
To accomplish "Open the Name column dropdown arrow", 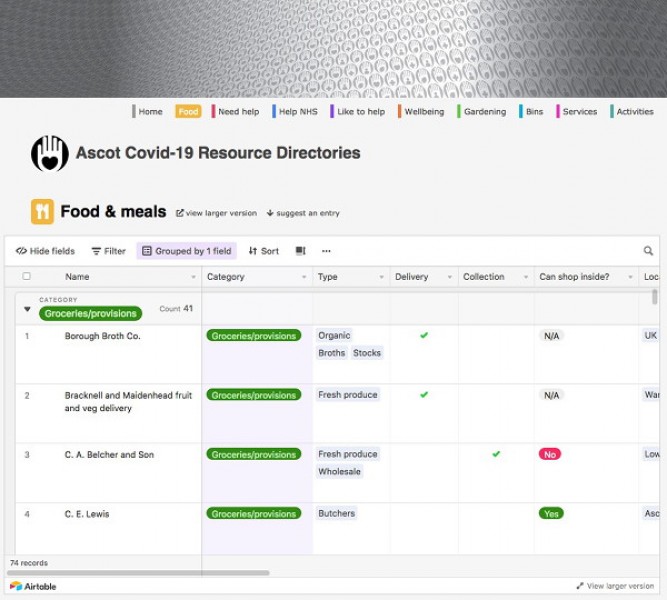I will tap(193, 277).
